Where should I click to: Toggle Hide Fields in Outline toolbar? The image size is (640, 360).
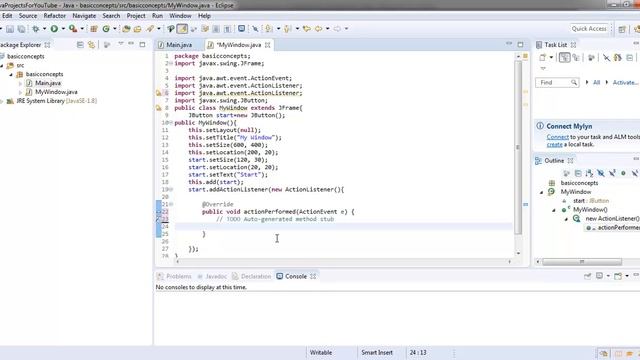point(600,173)
